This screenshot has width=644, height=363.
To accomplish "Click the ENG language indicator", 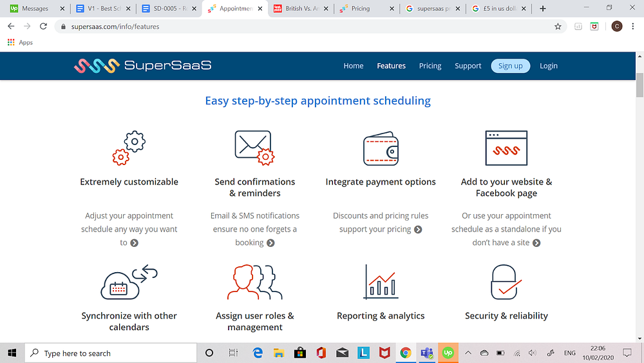I will pos(570,353).
